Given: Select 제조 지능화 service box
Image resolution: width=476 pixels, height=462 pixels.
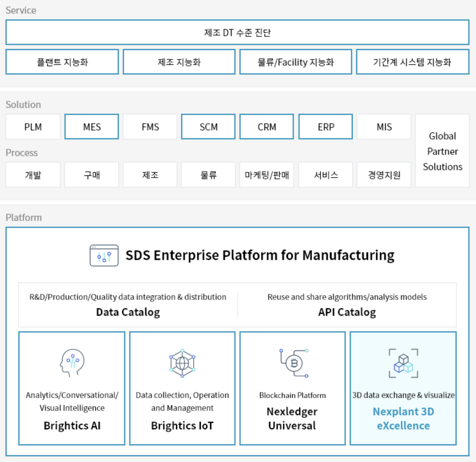Looking at the screenshot, I should [179, 62].
